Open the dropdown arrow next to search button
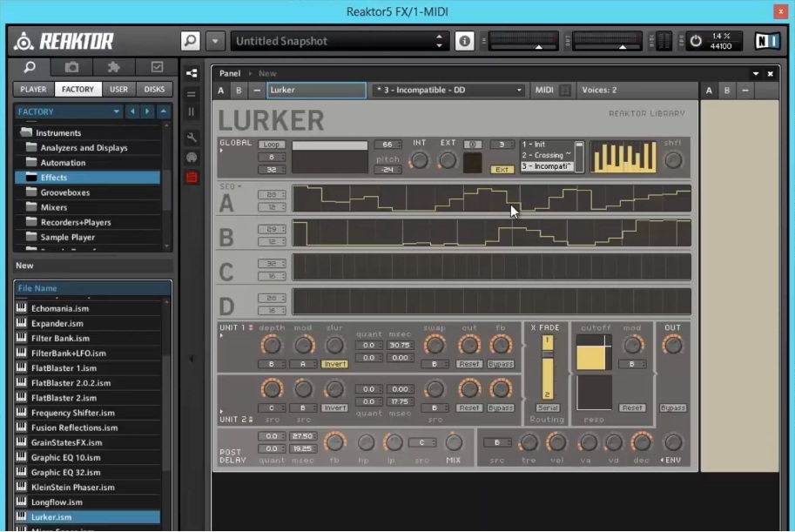This screenshot has height=532, width=795. tap(215, 41)
